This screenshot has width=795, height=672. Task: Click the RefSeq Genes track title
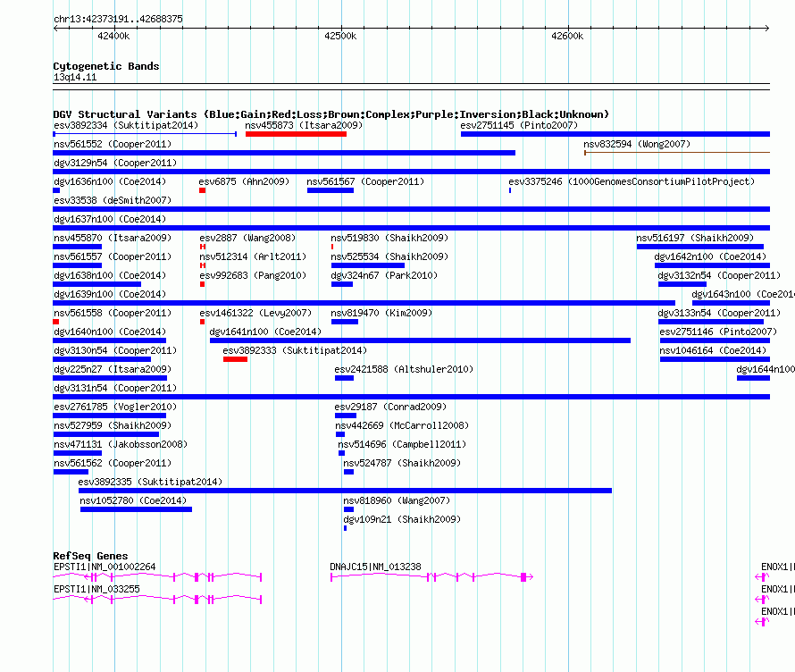(x=90, y=555)
